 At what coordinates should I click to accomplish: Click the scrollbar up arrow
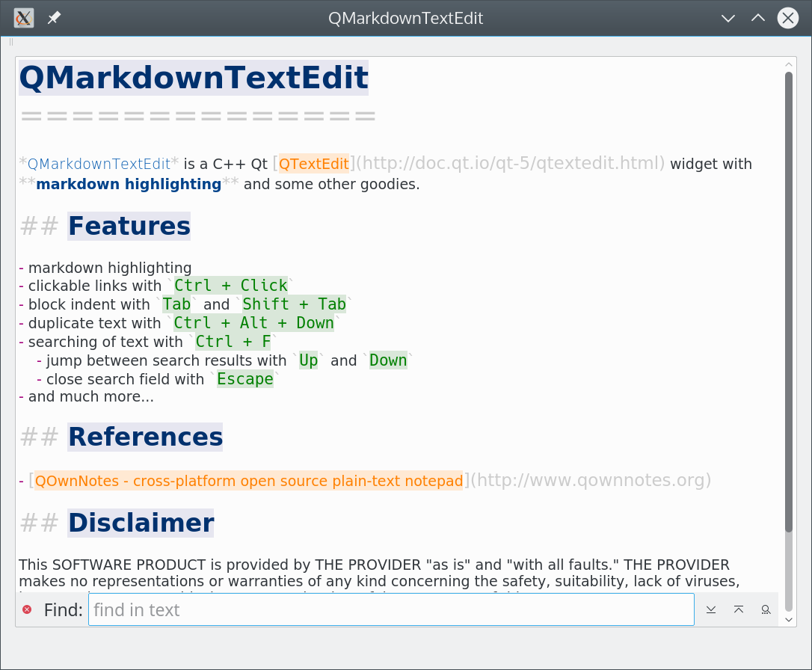click(789, 64)
